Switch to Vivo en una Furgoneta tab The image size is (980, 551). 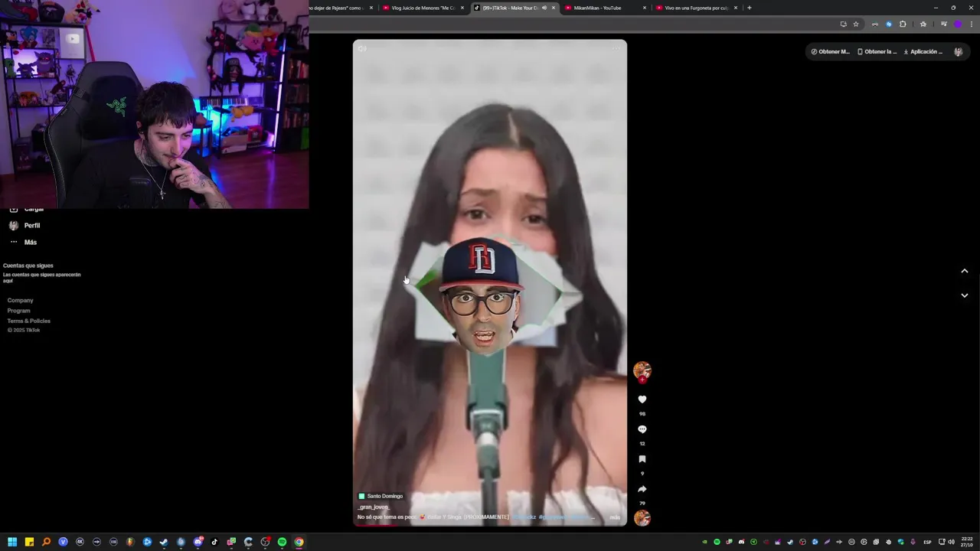pos(697,8)
